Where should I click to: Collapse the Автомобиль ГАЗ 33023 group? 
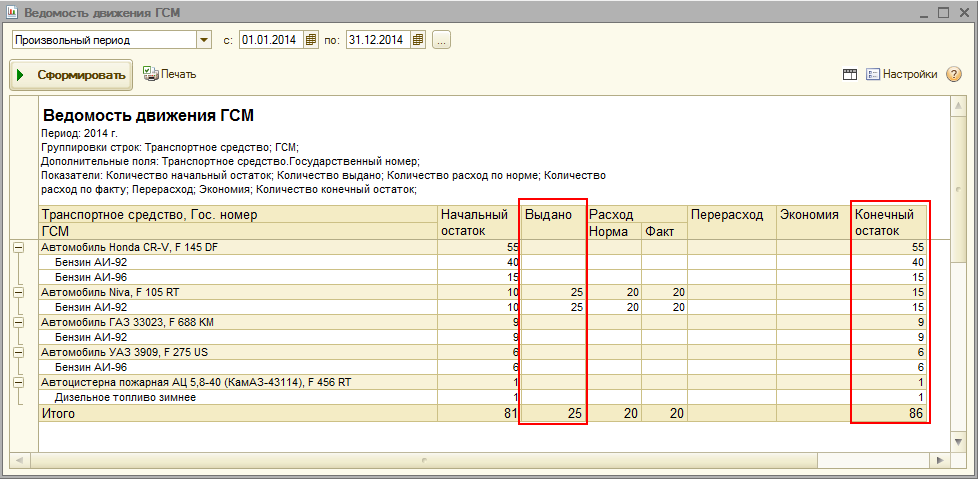[x=18, y=322]
